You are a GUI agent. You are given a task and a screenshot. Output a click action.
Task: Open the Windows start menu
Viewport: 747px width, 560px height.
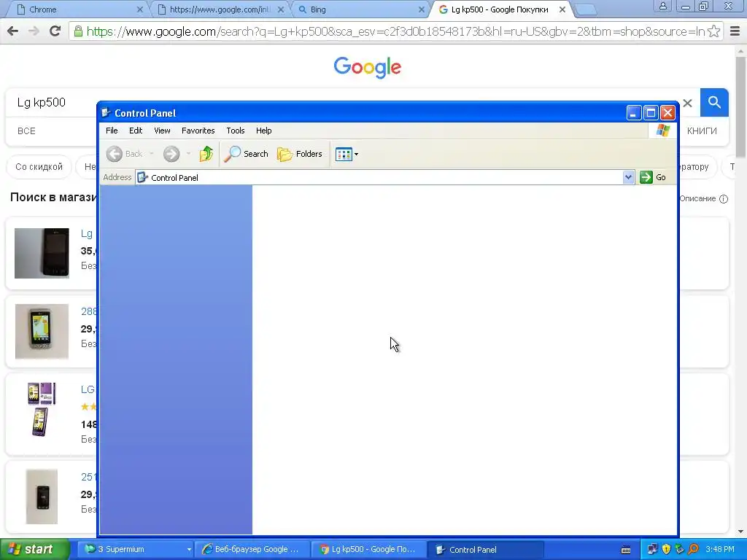pos(34,550)
